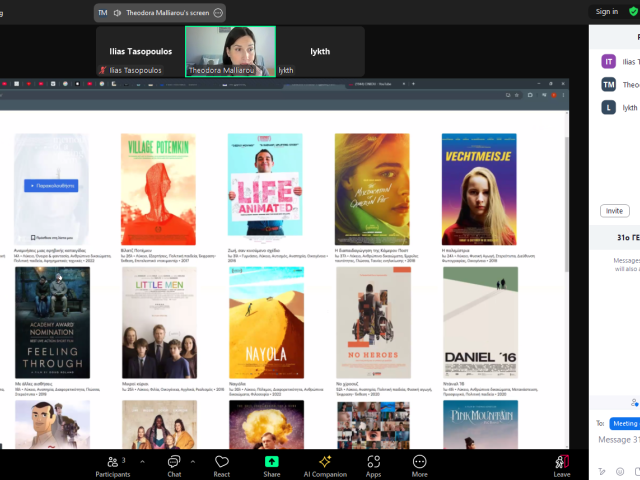640x480 pixels.
Task: Click the Invite button in participants panel
Action: pos(614,211)
